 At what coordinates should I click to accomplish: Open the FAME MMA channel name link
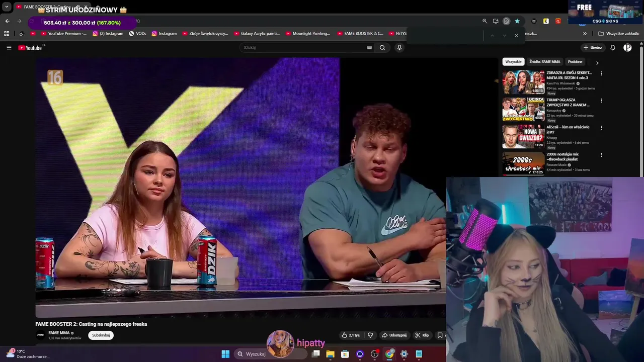(59, 333)
